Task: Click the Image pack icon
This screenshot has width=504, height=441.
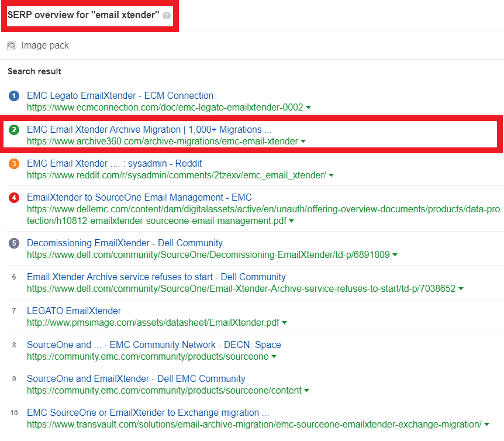Action: coord(12,46)
